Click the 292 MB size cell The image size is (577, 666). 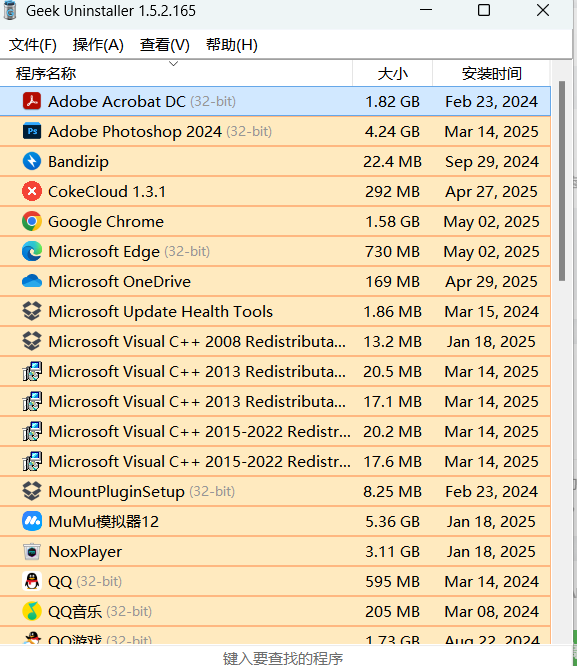393,192
